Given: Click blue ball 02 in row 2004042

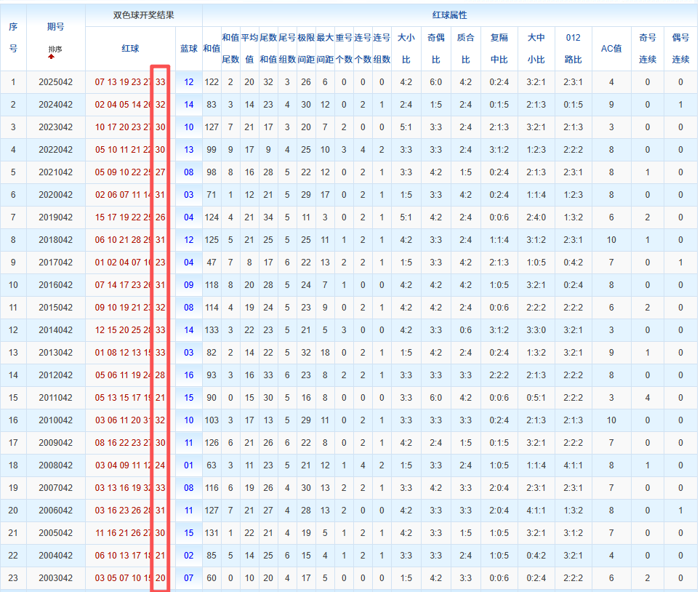Looking at the screenshot, I should pyautogui.click(x=189, y=556).
